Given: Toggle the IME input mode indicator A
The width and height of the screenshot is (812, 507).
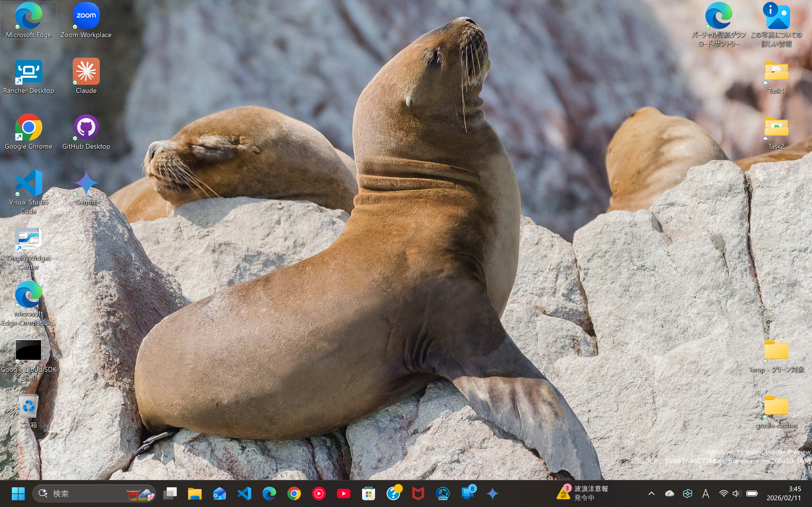Looking at the screenshot, I should pyautogui.click(x=706, y=493).
